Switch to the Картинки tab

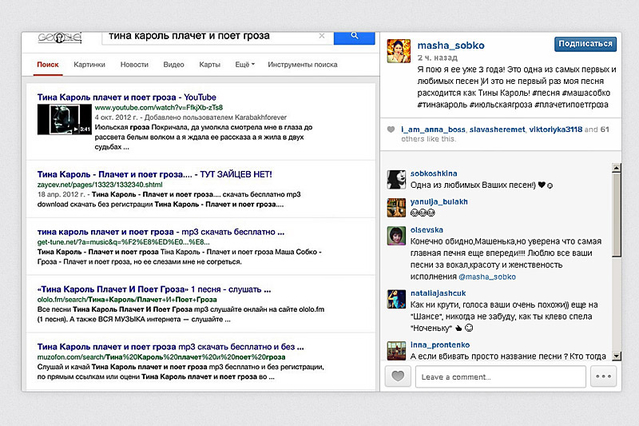(89, 64)
